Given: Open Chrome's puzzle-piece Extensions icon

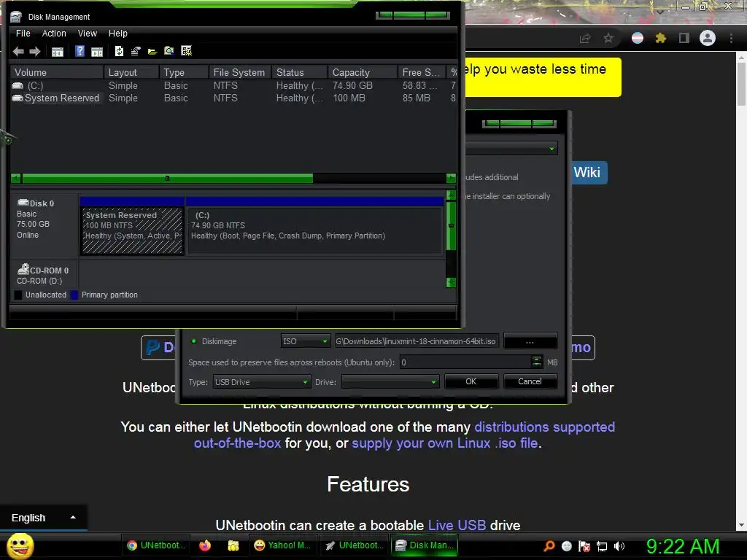Looking at the screenshot, I should pos(661,38).
